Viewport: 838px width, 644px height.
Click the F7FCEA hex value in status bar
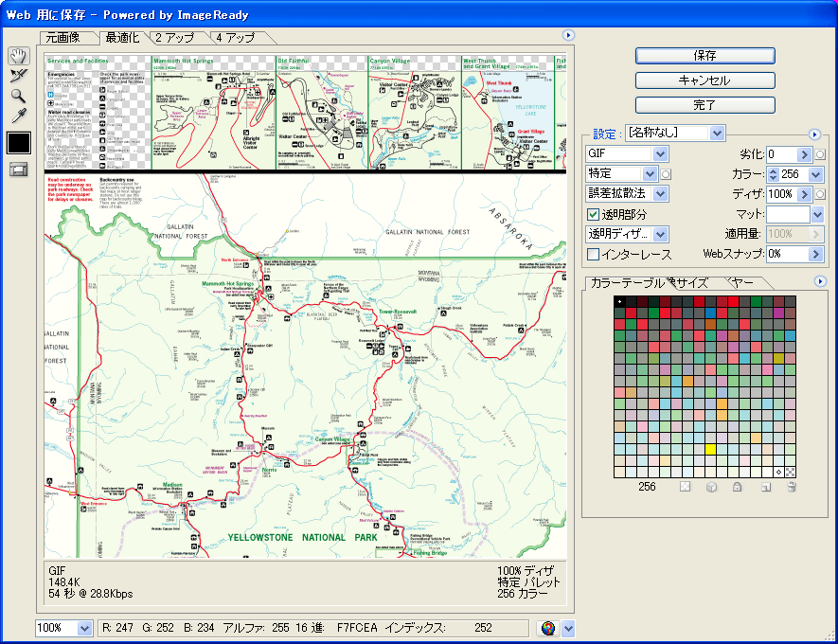[x=357, y=628]
